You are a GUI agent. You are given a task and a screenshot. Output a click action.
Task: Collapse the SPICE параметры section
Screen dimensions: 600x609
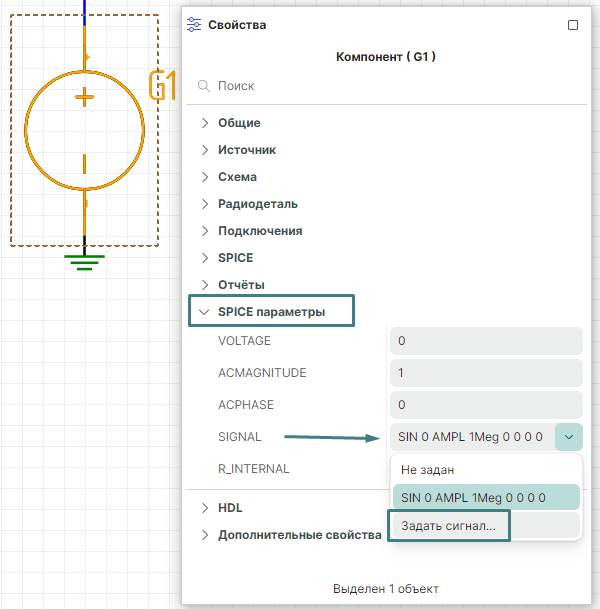tap(204, 312)
